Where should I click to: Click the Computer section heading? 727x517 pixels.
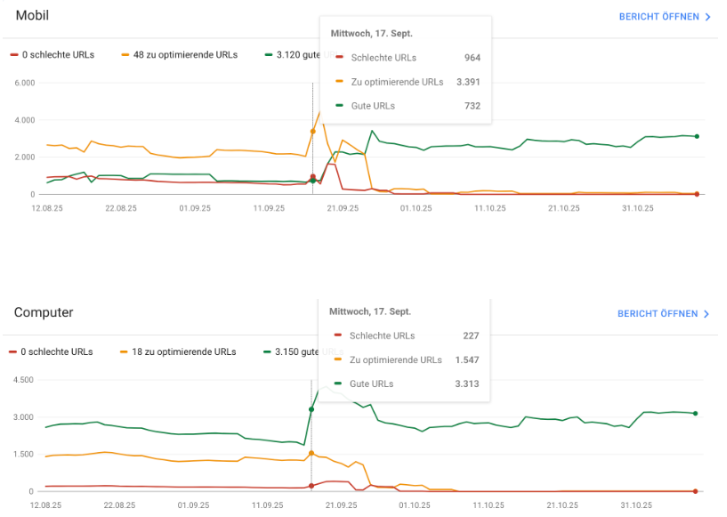43,313
